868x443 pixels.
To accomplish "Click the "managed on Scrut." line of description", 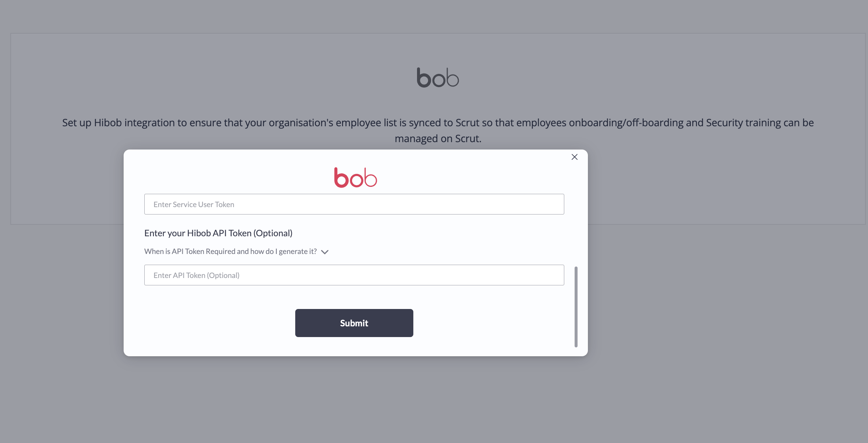I will [438, 138].
